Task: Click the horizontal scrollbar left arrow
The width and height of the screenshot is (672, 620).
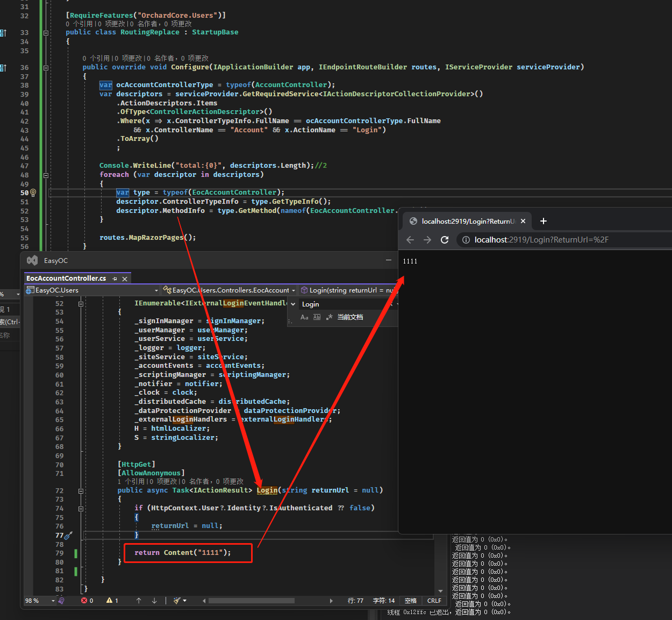Action: tap(204, 601)
